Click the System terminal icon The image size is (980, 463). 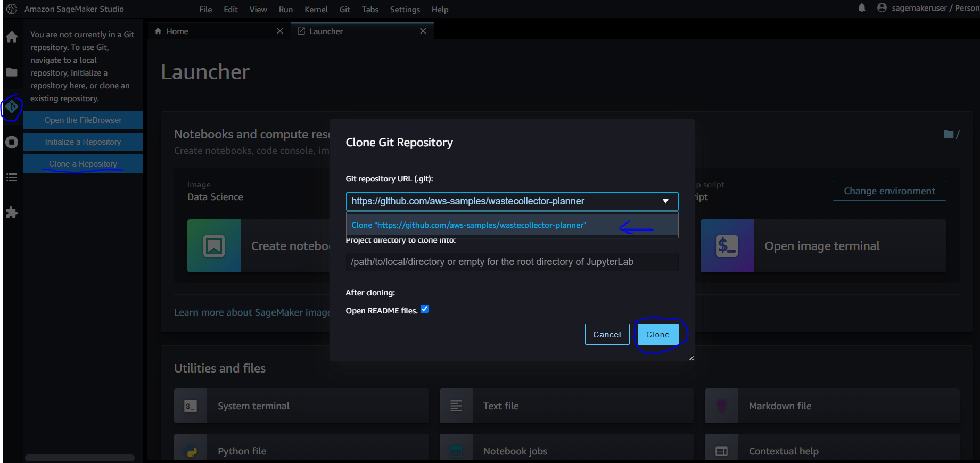click(191, 406)
